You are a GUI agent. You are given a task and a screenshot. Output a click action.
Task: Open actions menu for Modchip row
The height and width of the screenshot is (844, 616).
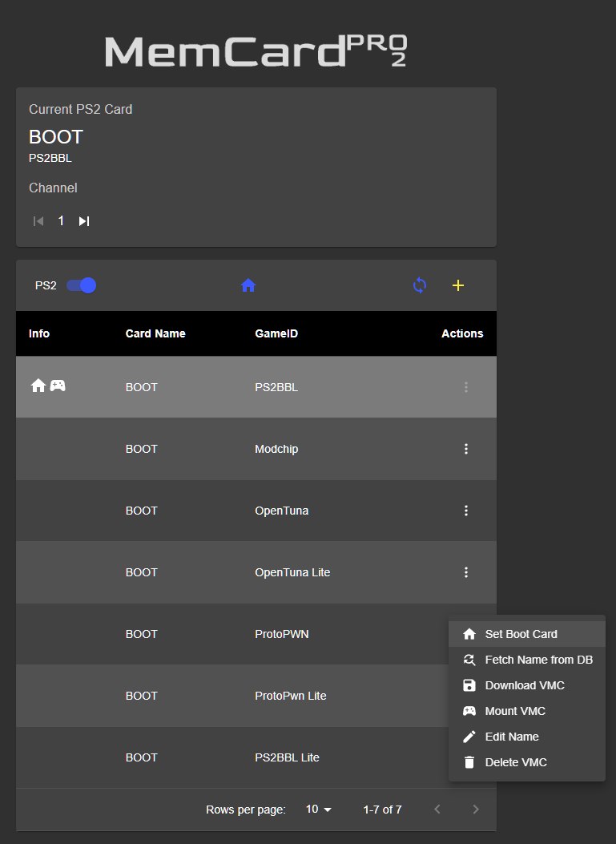click(466, 449)
